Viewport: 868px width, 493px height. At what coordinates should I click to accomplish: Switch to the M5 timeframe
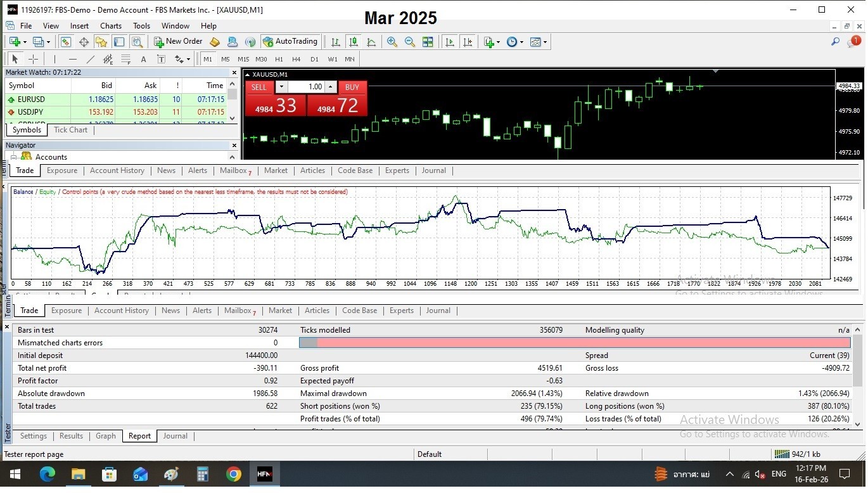[226, 59]
